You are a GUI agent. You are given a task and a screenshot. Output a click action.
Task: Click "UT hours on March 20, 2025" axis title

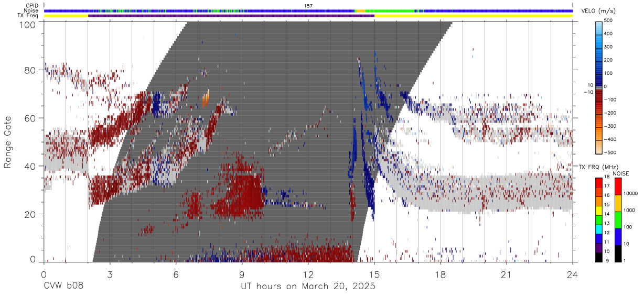point(308,287)
